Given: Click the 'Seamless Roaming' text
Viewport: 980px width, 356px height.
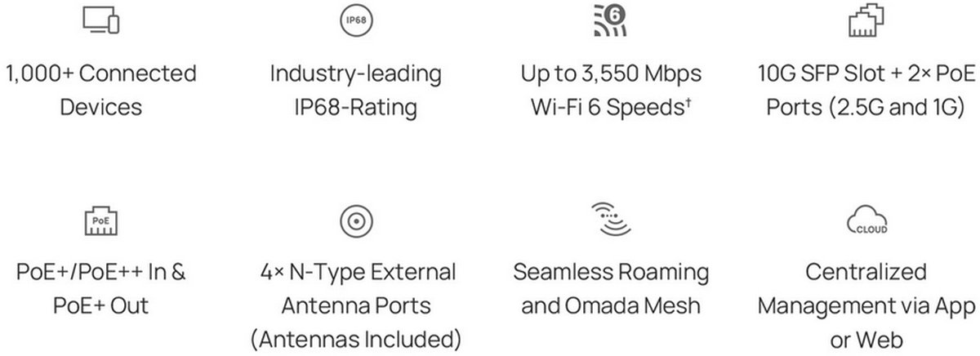Looking at the screenshot, I should pyautogui.click(x=611, y=272).
